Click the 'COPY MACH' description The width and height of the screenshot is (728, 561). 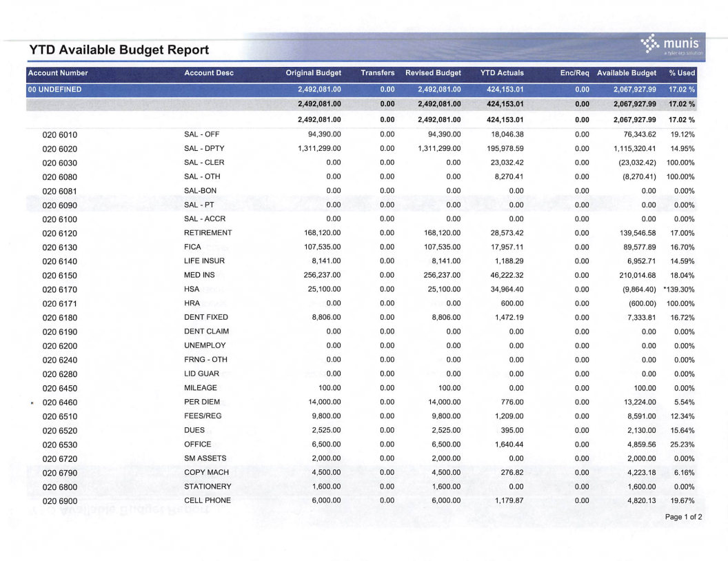coord(207,472)
